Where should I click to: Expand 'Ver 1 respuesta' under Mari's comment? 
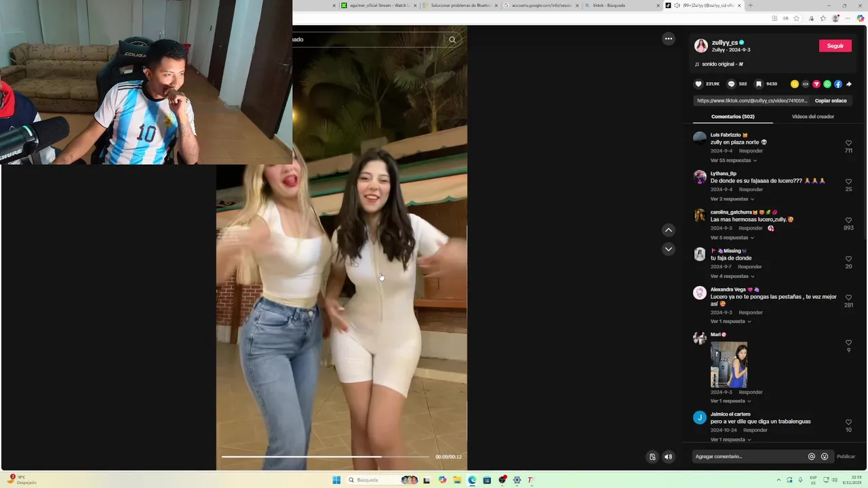click(x=731, y=401)
